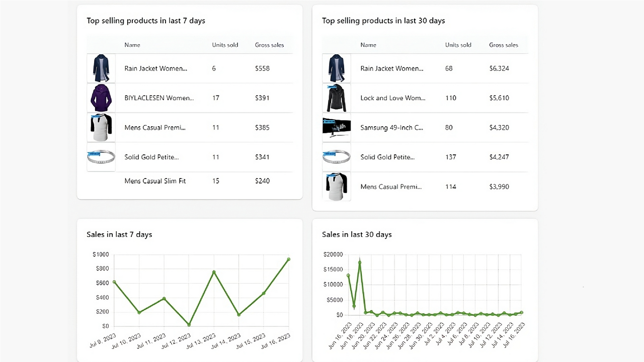Click Solid Gold Petite name in 30 days table
Viewport: 644px width, 362px height.
[387, 157]
